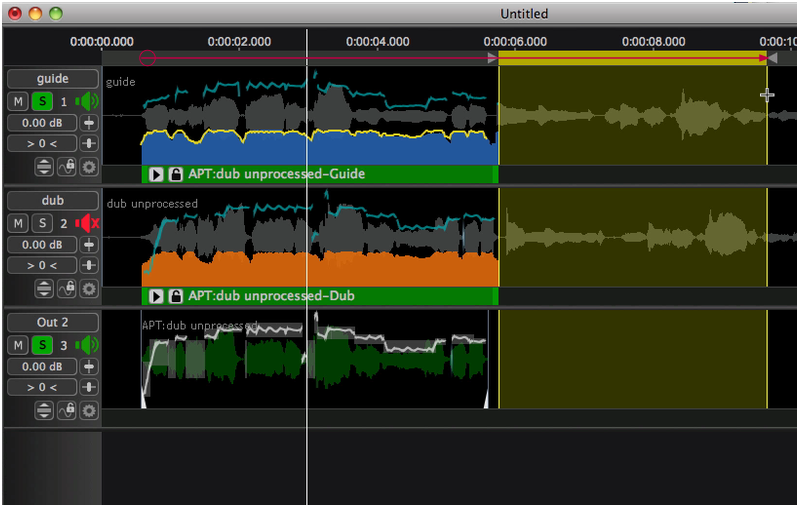Expand the dub track height control
Screen dimensions: 799x507
(x=45, y=289)
